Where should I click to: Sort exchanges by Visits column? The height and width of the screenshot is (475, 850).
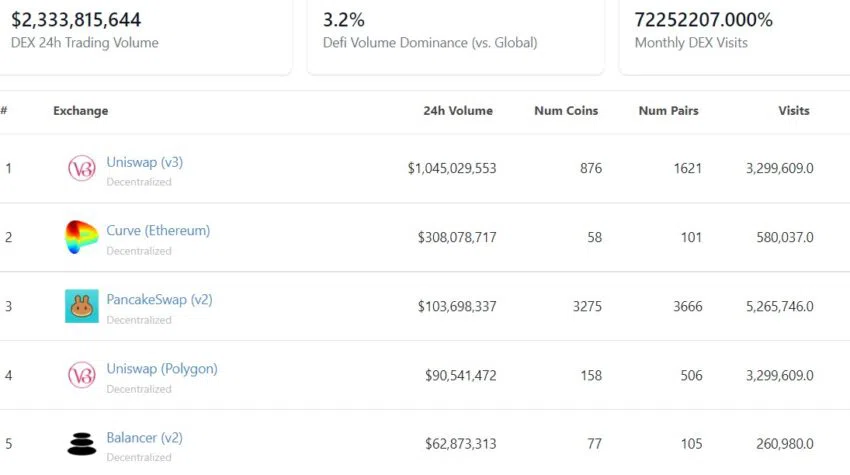(x=794, y=111)
